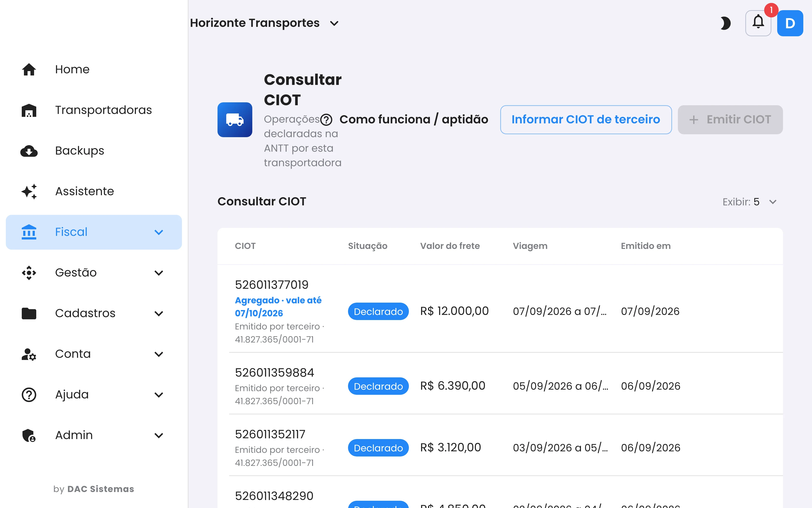Click Declarado badge for CIOT 526011359884
The height and width of the screenshot is (508, 812).
[x=378, y=386]
